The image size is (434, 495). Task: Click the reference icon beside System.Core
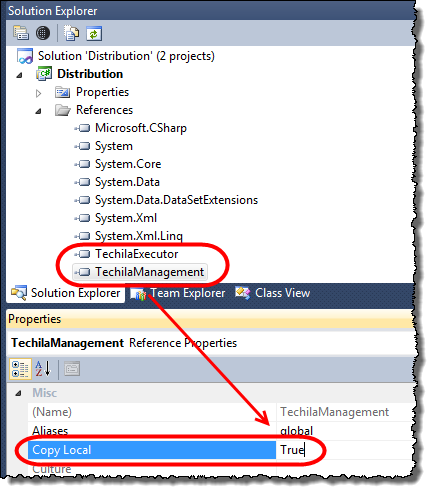click(x=82, y=164)
